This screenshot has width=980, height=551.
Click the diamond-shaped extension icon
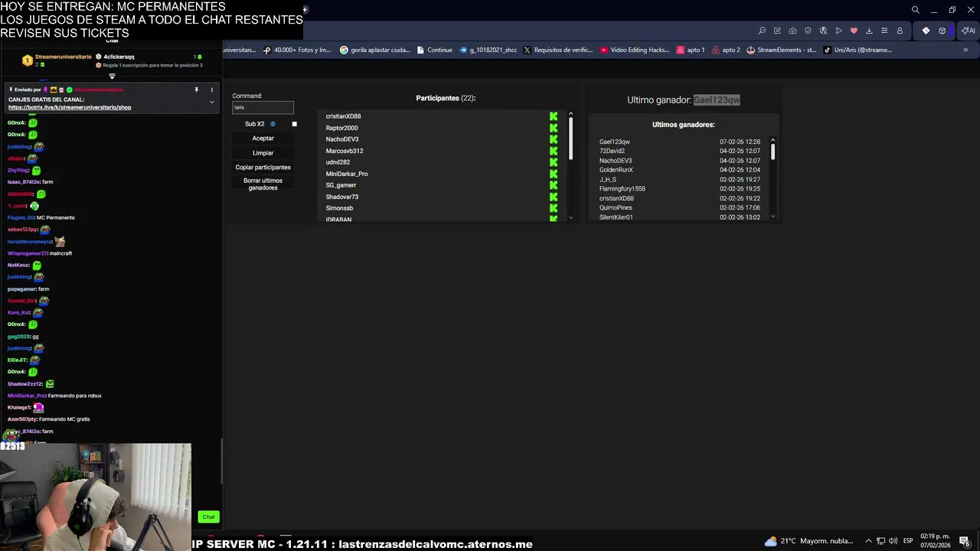coord(926,31)
